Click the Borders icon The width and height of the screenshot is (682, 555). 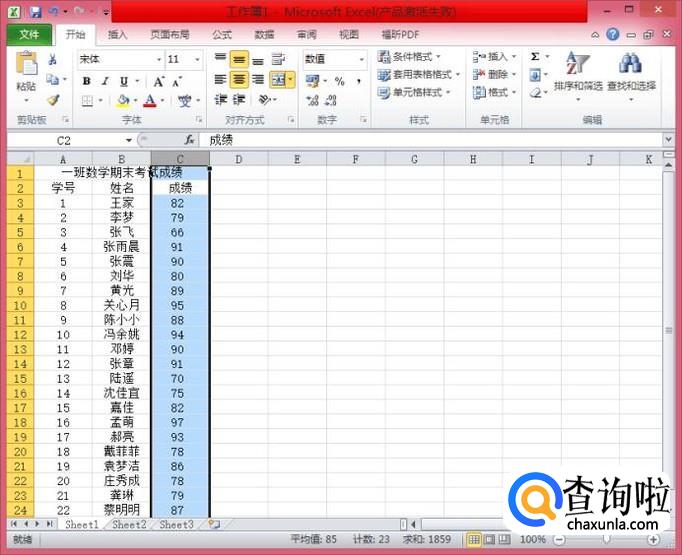87,101
